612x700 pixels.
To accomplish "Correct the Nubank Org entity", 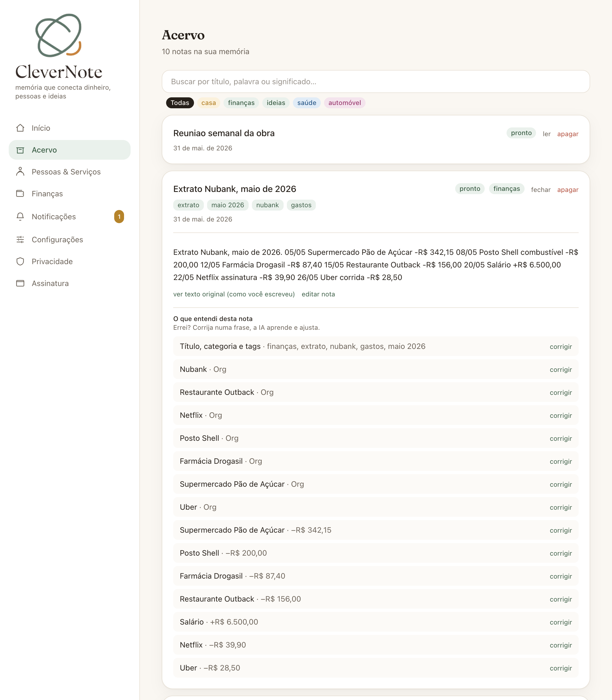I will [x=561, y=369].
